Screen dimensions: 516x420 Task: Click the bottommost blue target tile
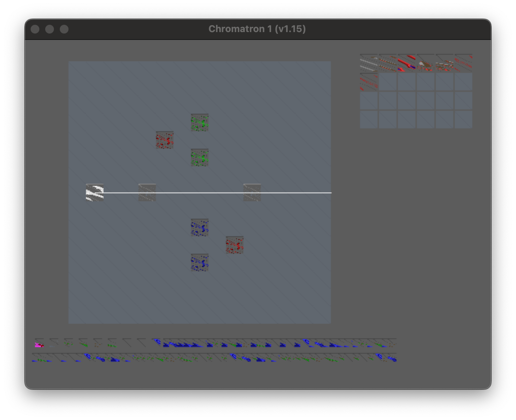coord(200,262)
